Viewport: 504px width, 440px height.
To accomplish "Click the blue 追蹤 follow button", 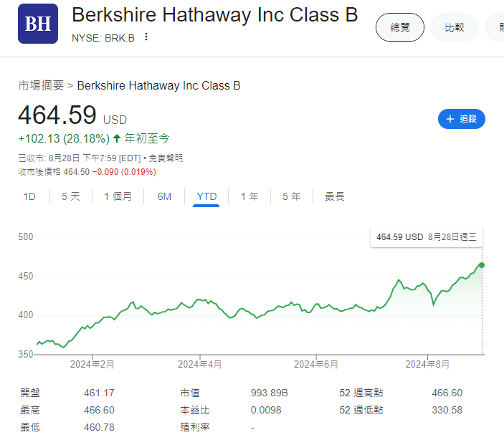I will pyautogui.click(x=461, y=119).
